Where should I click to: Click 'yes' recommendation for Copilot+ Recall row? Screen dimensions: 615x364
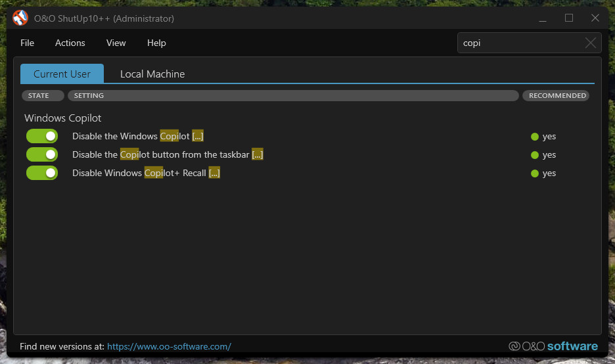pyautogui.click(x=549, y=173)
